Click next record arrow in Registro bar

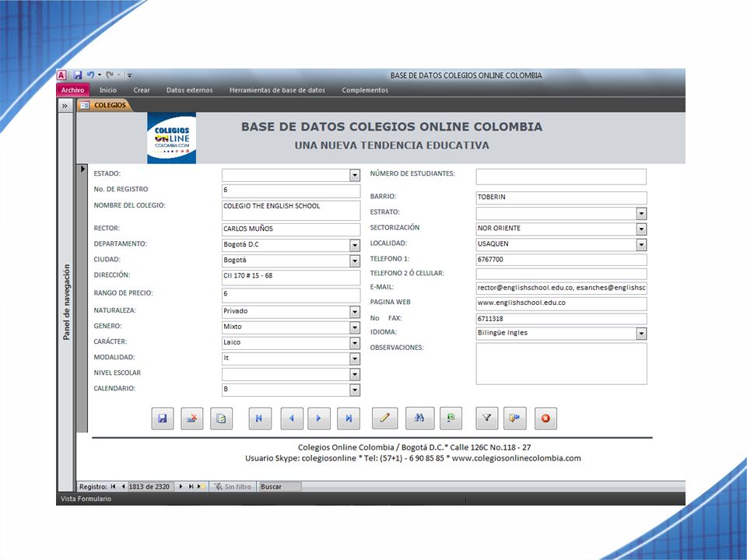[181, 487]
